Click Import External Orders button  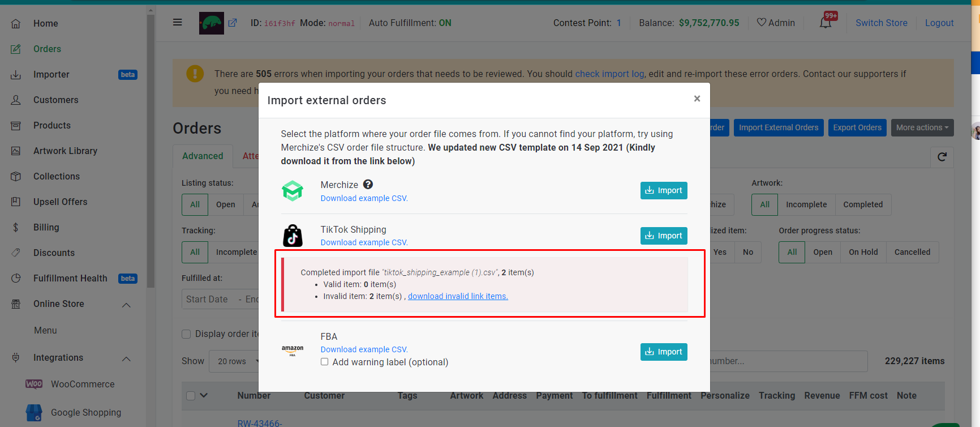[779, 127]
